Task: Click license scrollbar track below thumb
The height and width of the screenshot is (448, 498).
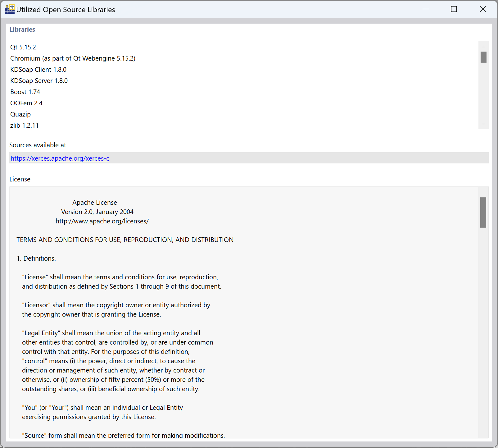Action: pyautogui.click(x=483, y=332)
